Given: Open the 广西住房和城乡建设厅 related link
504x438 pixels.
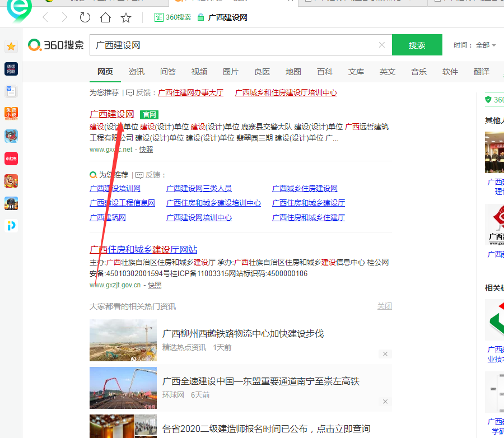Looking at the screenshot, I should coord(309,203).
